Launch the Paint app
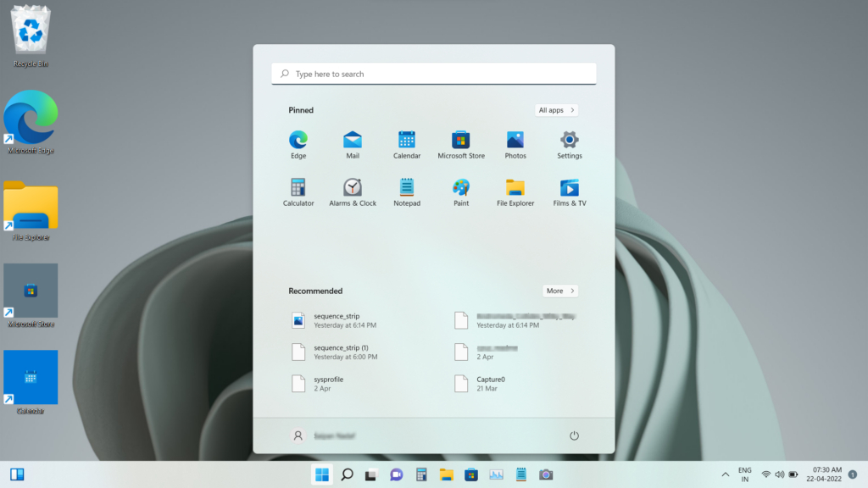The width and height of the screenshot is (868, 488). (x=461, y=191)
